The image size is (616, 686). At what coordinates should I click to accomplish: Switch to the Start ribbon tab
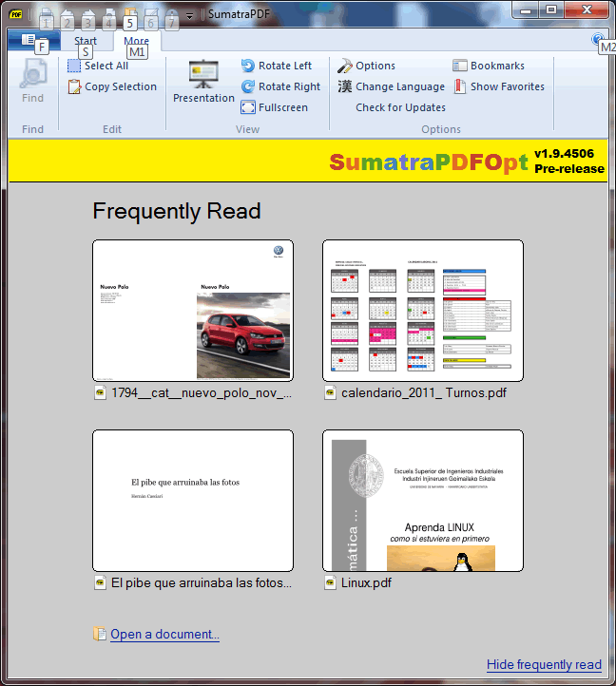click(86, 41)
